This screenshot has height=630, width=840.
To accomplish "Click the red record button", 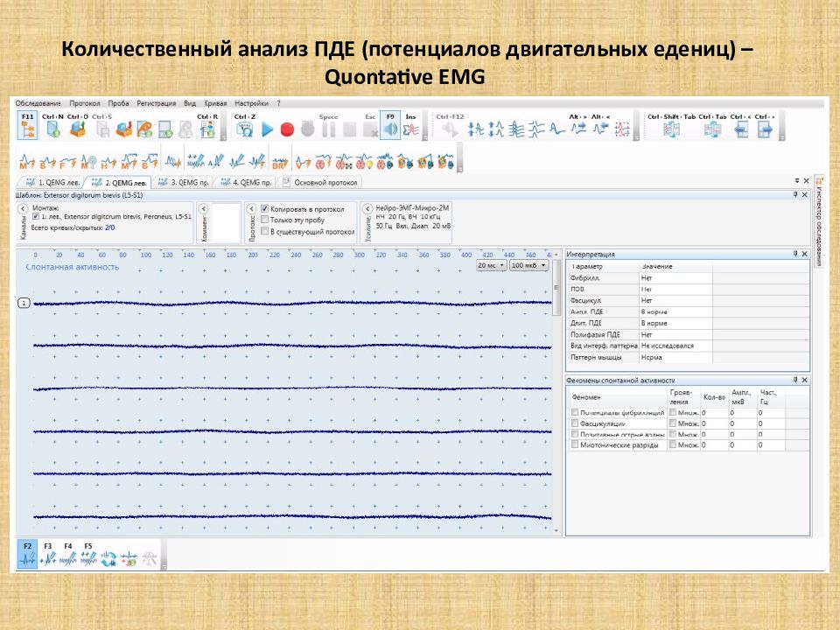I will (x=287, y=129).
